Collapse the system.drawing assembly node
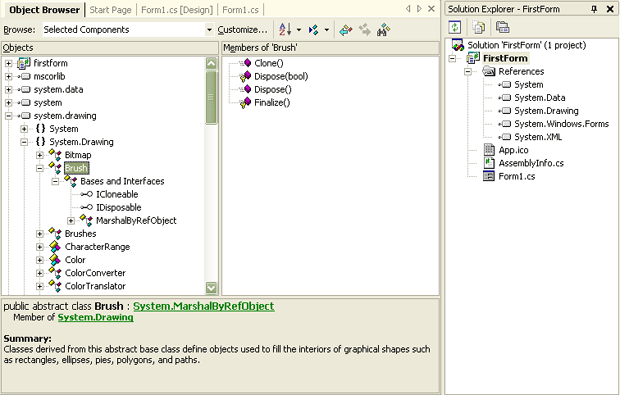Image resolution: width=620 pixels, height=395 pixels. pos(8,116)
